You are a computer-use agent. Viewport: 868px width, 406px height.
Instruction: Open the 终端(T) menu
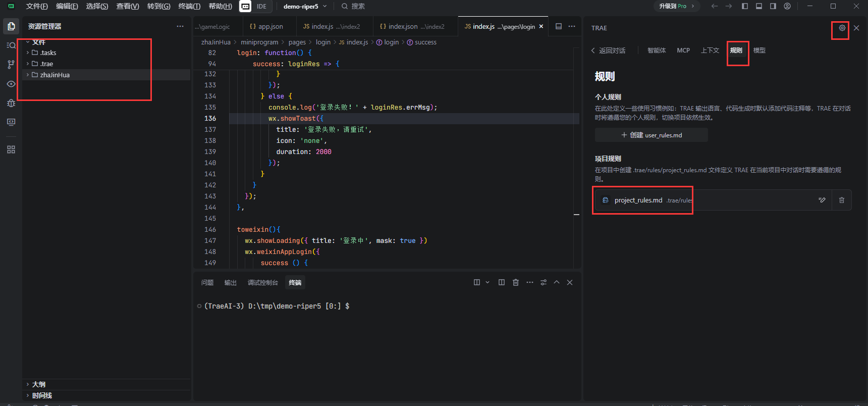click(x=189, y=6)
